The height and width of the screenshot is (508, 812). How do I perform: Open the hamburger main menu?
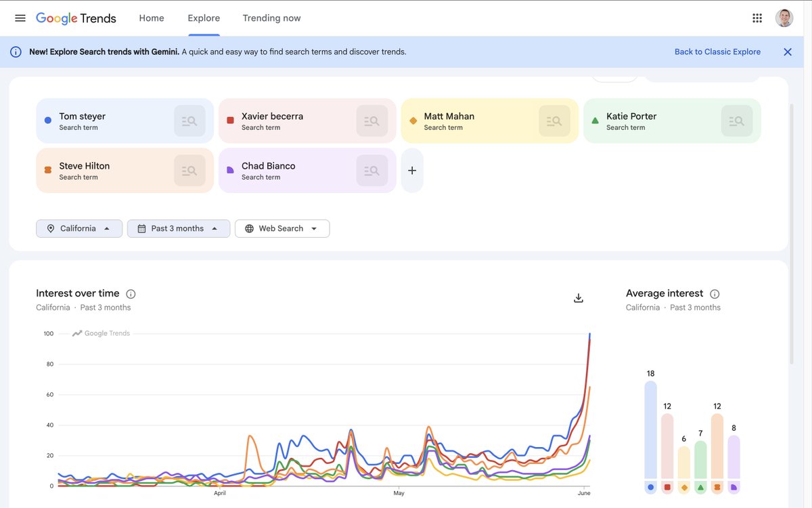20,18
